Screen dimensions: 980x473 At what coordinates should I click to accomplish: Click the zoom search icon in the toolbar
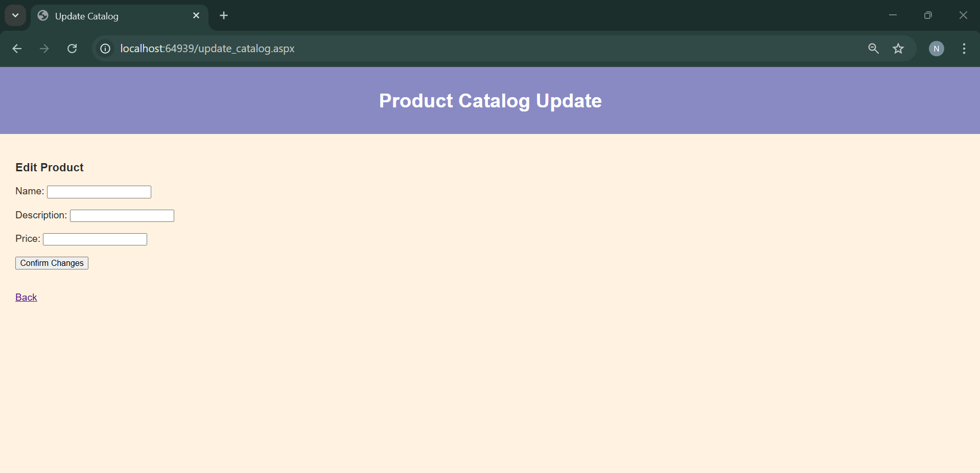pyautogui.click(x=873, y=49)
